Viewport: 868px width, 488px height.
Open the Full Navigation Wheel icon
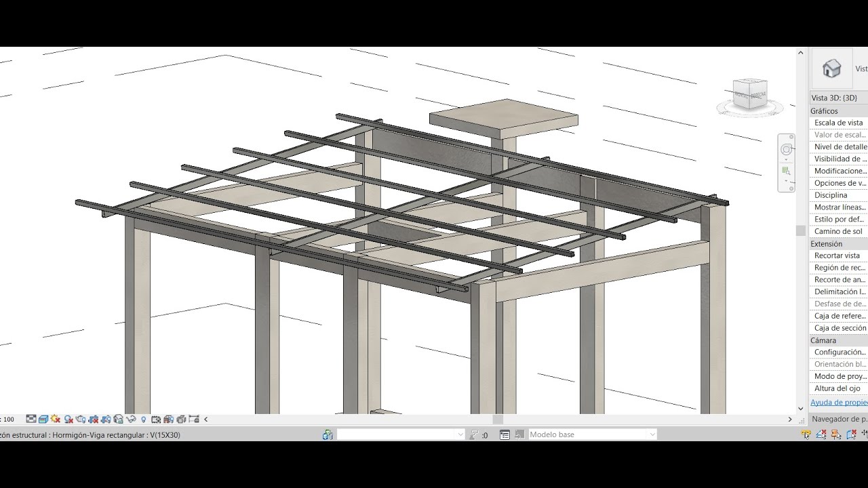[x=787, y=150]
